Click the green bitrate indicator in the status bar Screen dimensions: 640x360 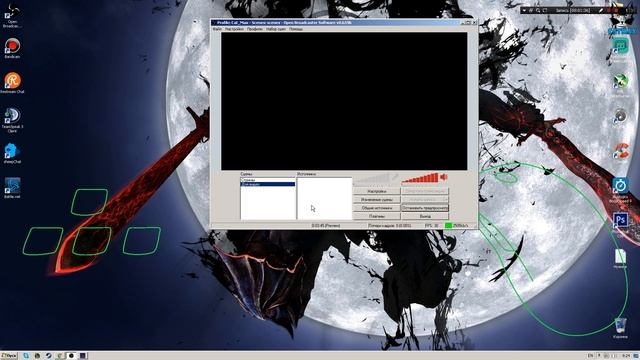pos(448,225)
